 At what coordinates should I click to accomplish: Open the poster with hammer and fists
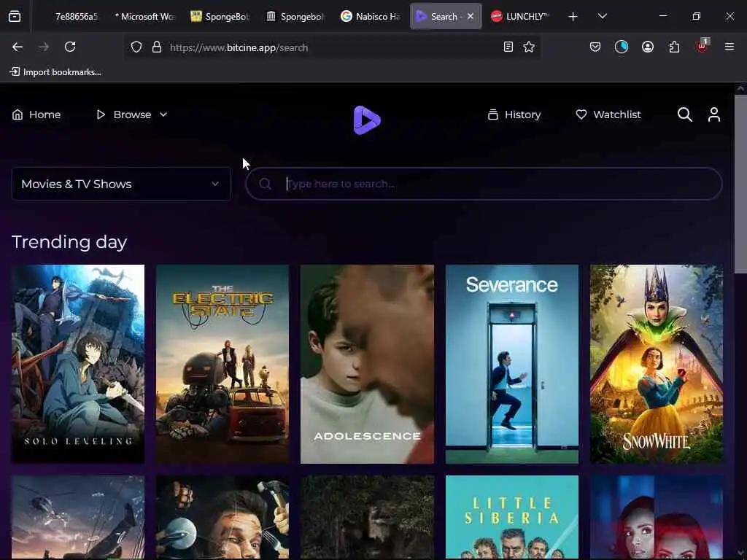pyautogui.click(x=222, y=517)
